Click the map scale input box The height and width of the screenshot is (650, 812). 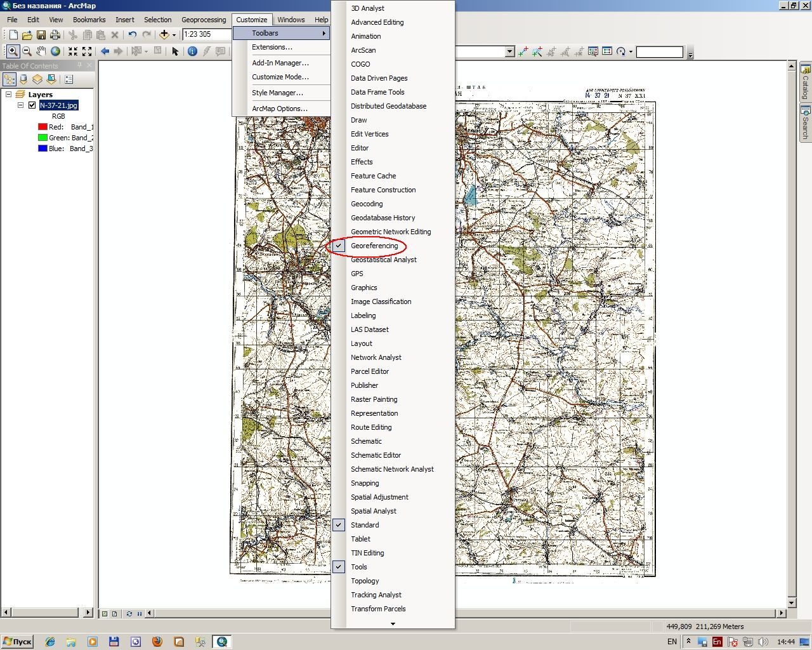click(207, 34)
